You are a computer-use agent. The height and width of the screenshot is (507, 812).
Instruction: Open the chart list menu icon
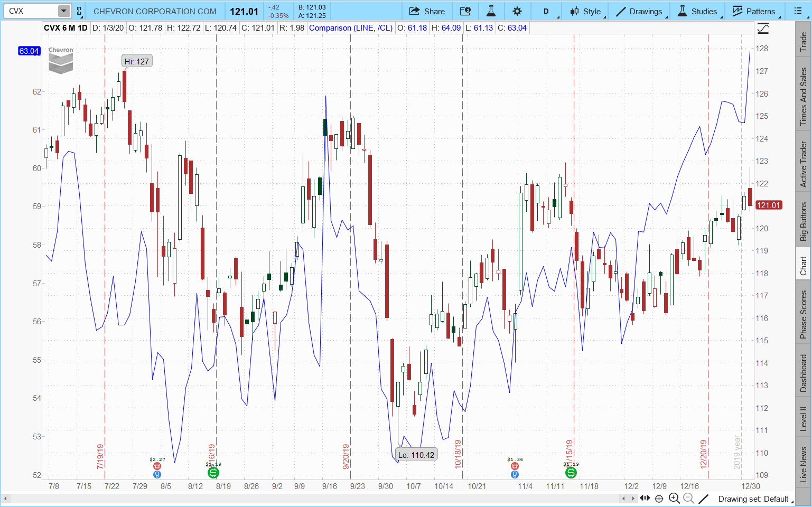[x=798, y=11]
